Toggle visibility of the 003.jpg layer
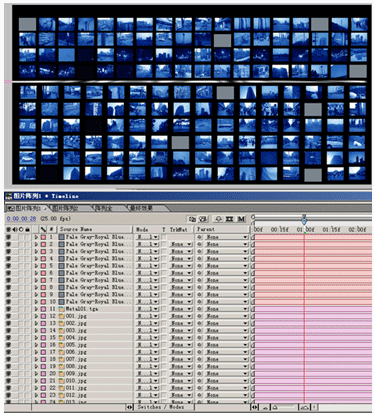Image resolution: width=374 pixels, height=413 pixels. click(9, 330)
